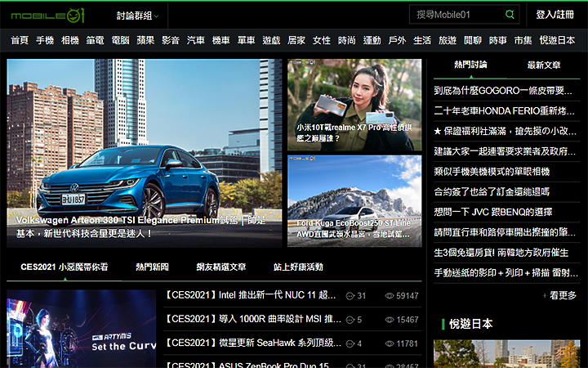This screenshot has height=368, width=588.
Task: Select the 熱門討論 tab
Action: click(470, 65)
